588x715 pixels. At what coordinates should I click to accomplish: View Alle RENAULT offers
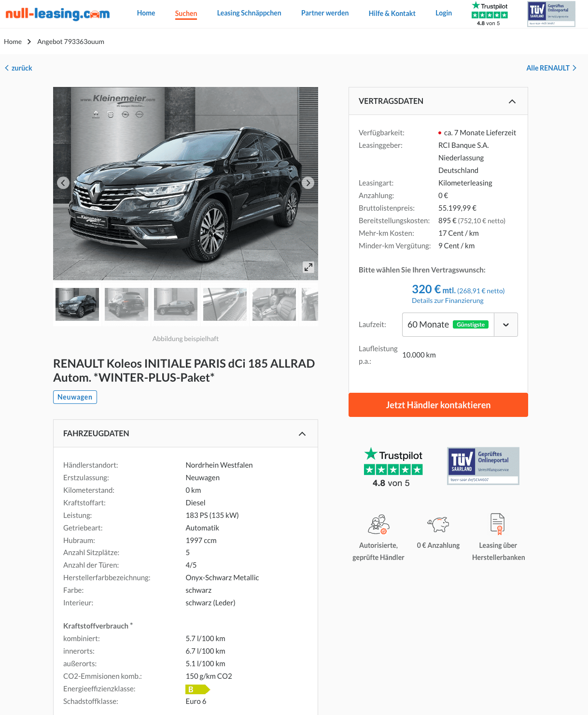[551, 68]
